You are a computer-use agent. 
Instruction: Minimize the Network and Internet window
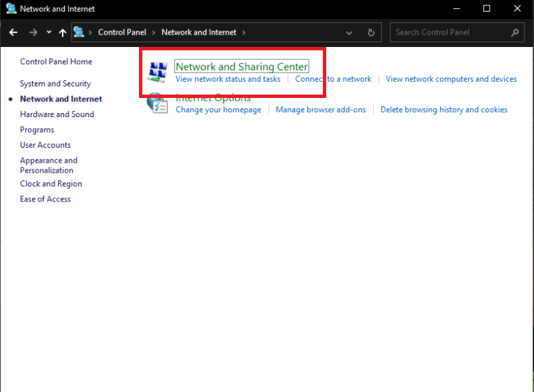[456, 8]
